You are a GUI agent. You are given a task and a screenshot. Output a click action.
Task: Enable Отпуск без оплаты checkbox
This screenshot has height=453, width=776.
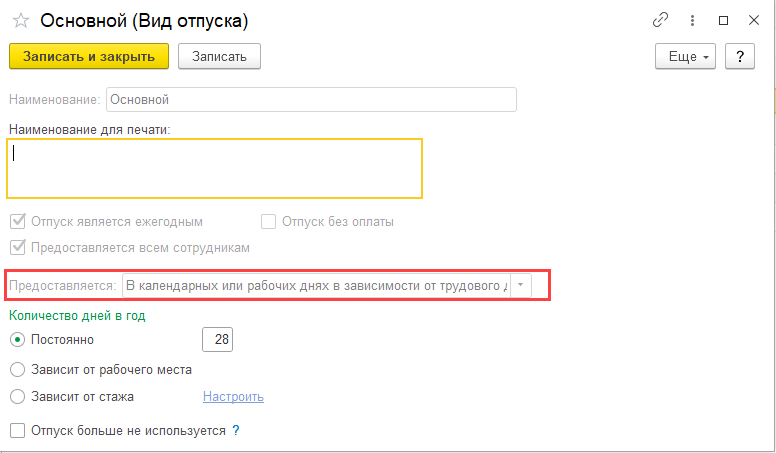point(268,222)
